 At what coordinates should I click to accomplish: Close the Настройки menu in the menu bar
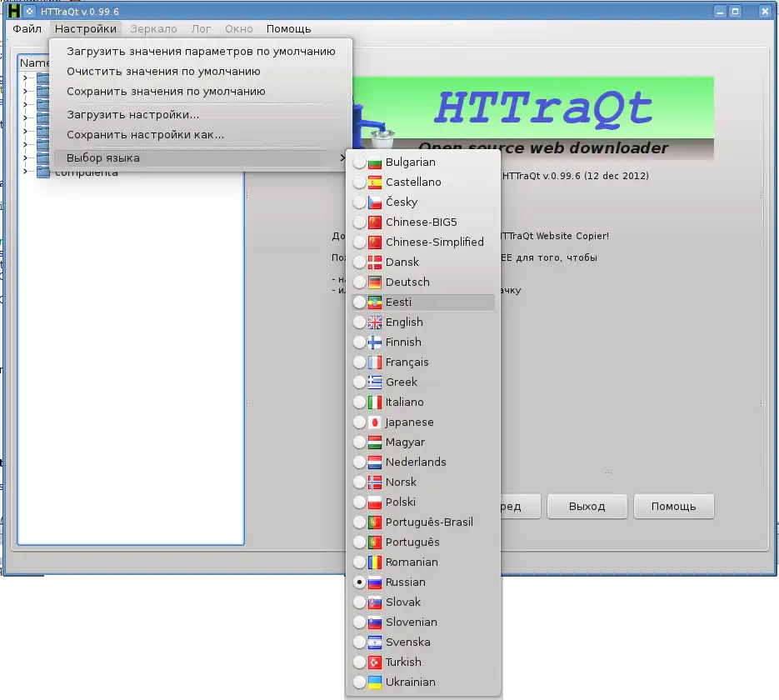tap(86, 29)
